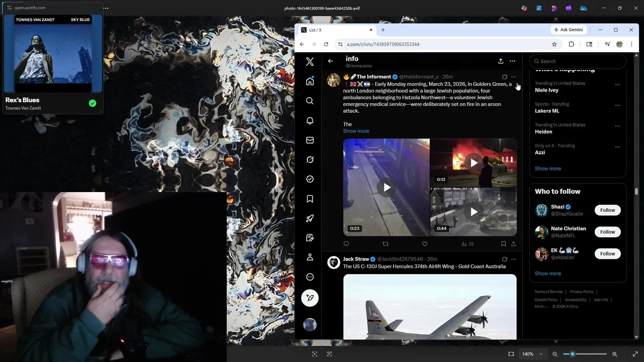The width and height of the screenshot is (644, 362).
Task: Zoom in with photo viewer magnifier plus
Action: [x=614, y=354]
